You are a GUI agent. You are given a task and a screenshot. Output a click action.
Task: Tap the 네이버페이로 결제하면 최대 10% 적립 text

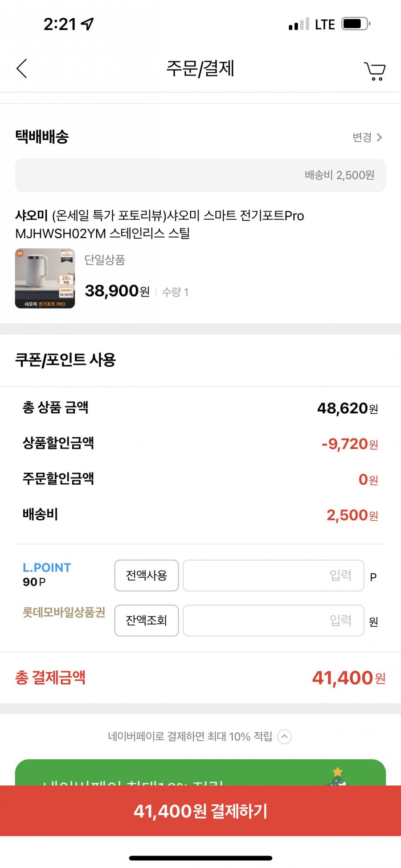coord(190,736)
